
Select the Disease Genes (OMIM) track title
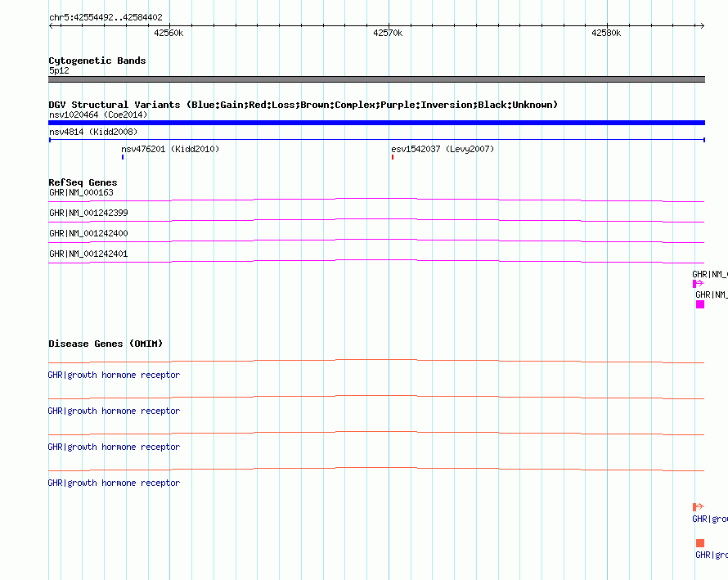(106, 344)
